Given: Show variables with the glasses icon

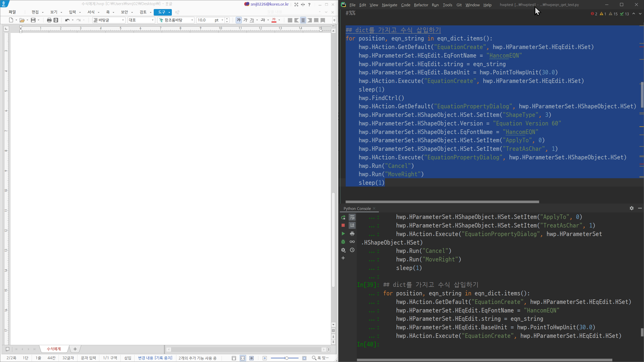Looking at the screenshot, I should (352, 242).
